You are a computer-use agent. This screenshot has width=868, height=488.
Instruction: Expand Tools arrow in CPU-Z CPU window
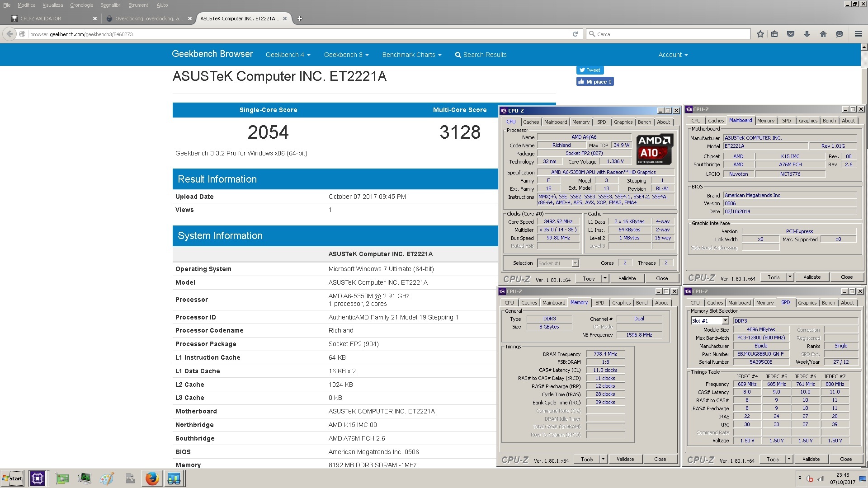[x=604, y=278]
